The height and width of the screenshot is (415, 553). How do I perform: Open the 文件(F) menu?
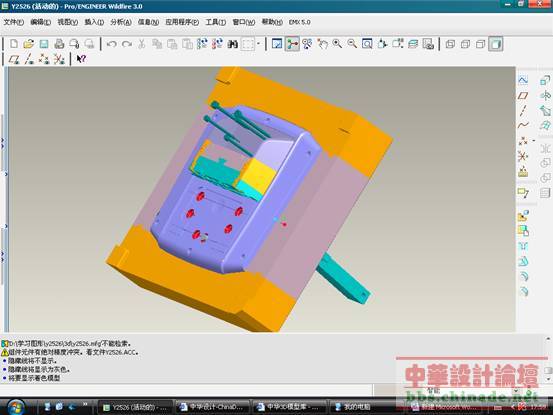click(13, 22)
